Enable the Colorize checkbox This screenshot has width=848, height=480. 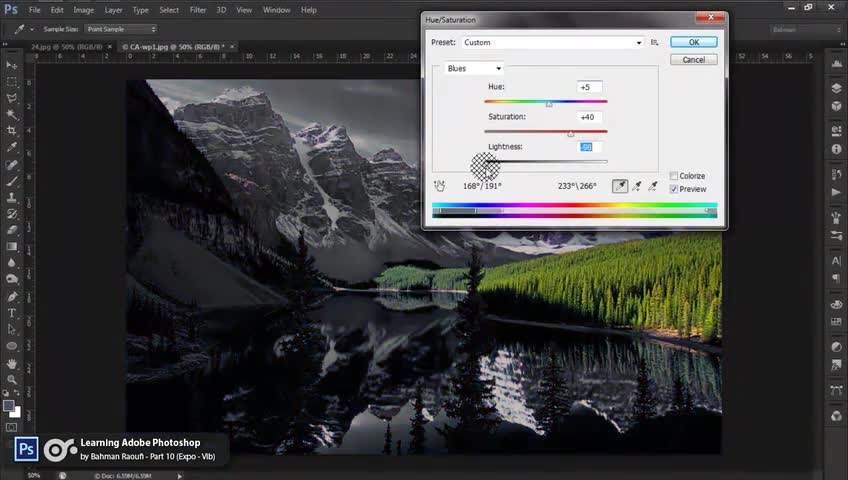tap(673, 176)
